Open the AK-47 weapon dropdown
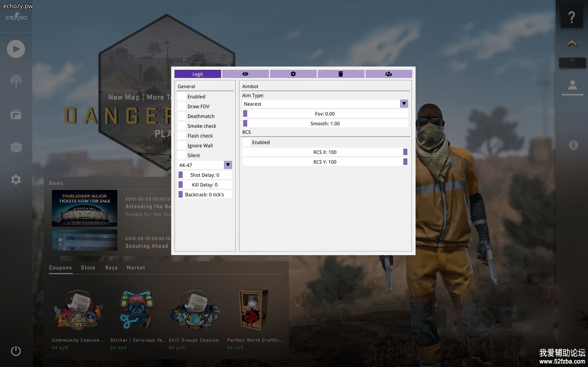This screenshot has width=588, height=367. (x=228, y=165)
